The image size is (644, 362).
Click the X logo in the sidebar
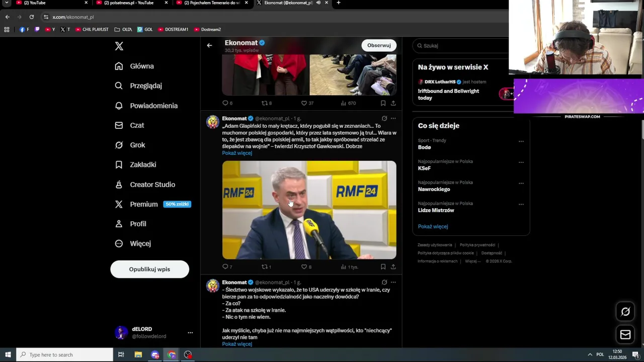[x=119, y=46]
